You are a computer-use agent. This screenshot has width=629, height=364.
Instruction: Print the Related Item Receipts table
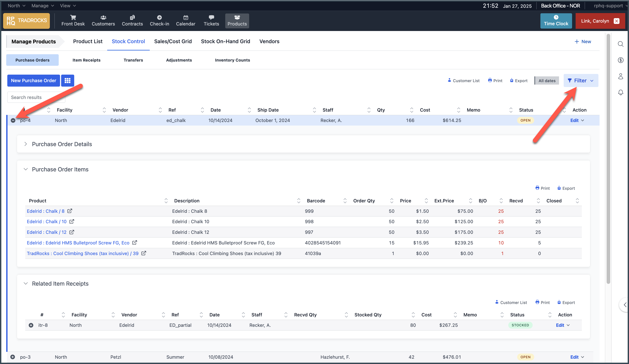[x=542, y=302]
